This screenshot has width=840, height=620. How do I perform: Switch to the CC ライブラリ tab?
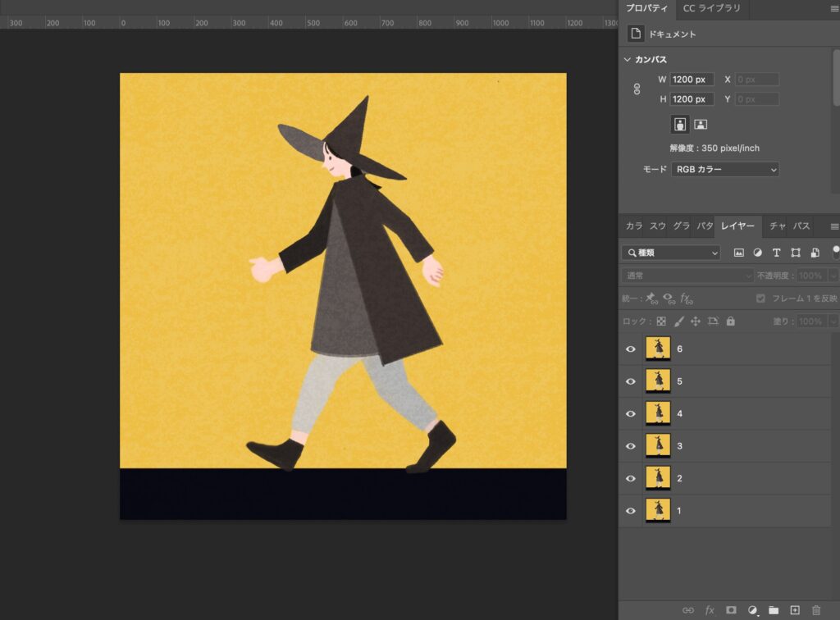tap(711, 8)
